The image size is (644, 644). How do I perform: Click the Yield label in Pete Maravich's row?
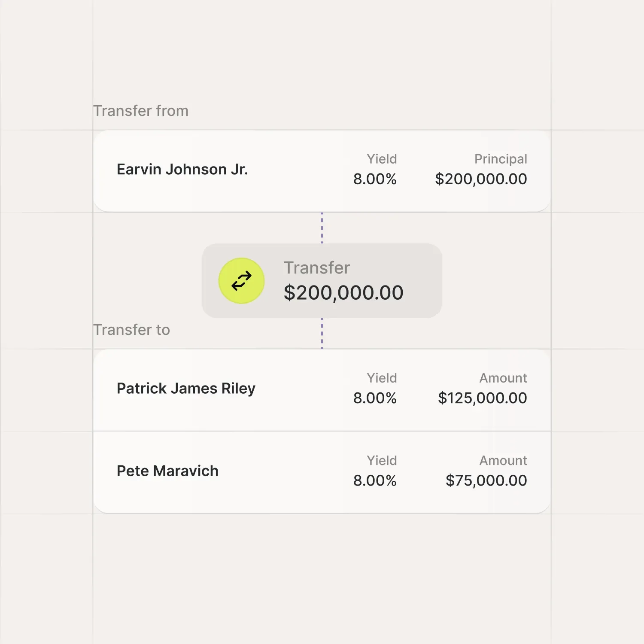point(382,460)
